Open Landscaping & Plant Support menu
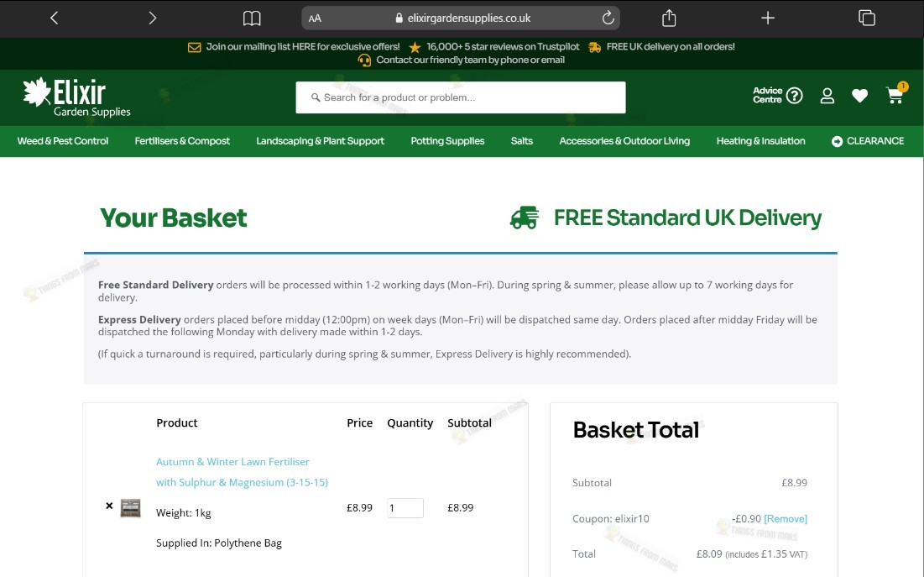The height and width of the screenshot is (577, 924). pyautogui.click(x=320, y=141)
